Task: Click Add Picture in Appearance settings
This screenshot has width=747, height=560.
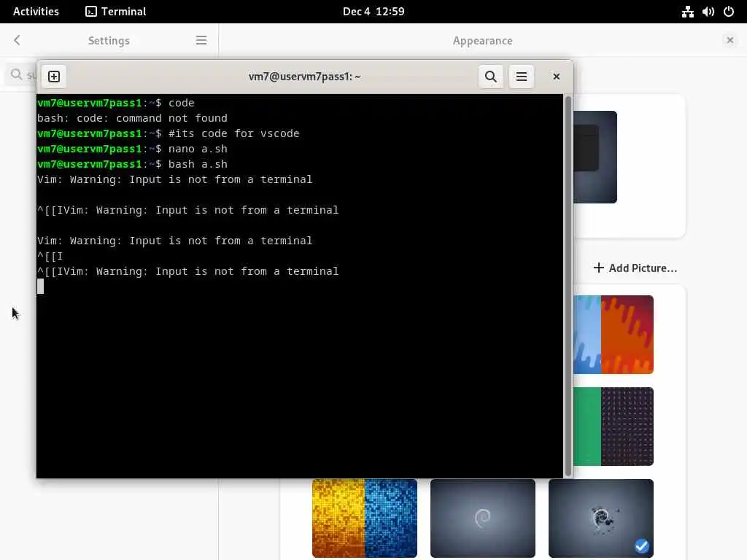Action: (x=635, y=268)
